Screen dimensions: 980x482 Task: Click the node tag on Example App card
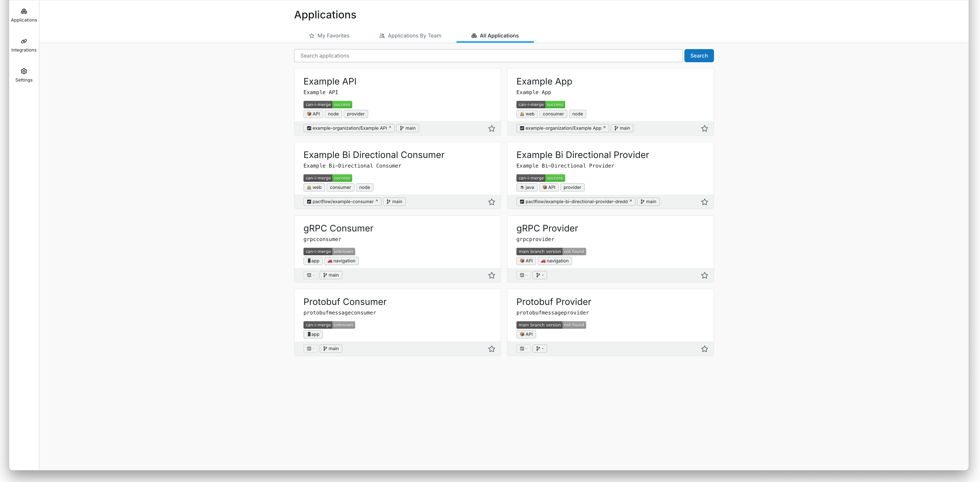coord(578,114)
